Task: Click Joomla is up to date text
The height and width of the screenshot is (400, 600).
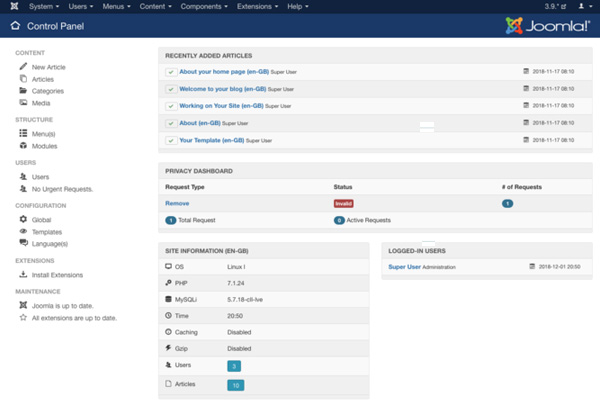Action: click(x=63, y=306)
